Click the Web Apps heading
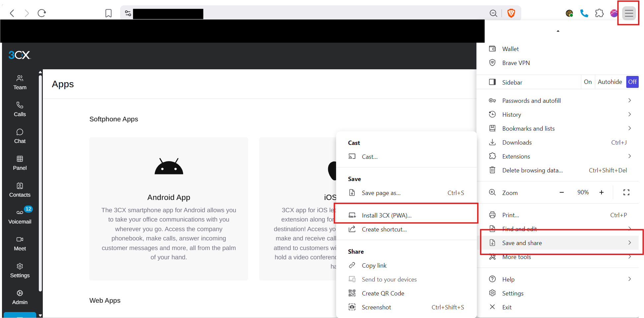Image resolution: width=644 pixels, height=318 pixels. click(x=105, y=300)
